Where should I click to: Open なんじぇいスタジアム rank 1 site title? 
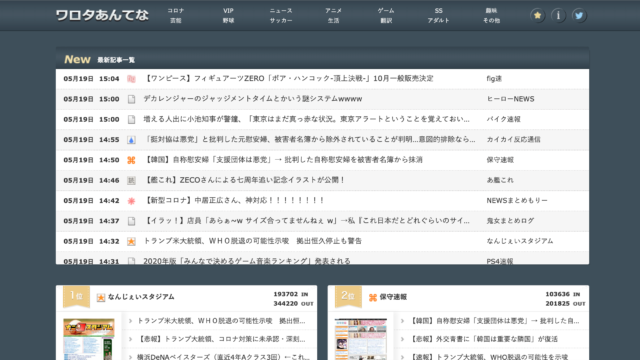[x=141, y=297]
